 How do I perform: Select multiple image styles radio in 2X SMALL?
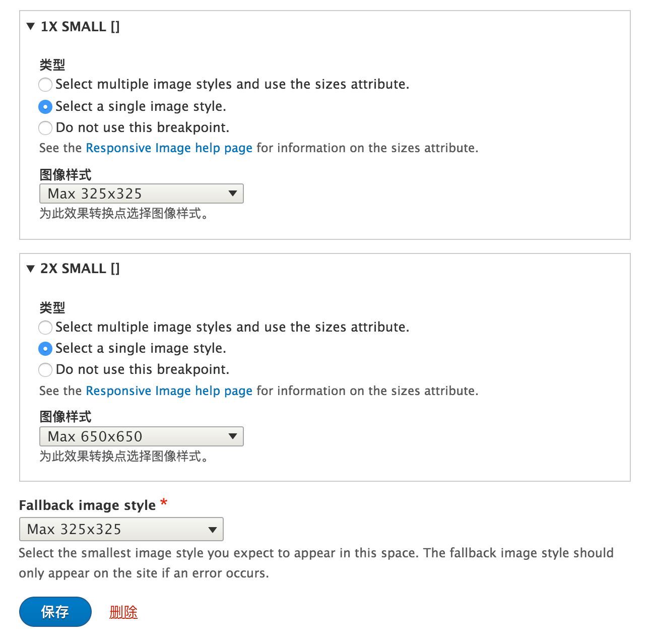(x=45, y=328)
